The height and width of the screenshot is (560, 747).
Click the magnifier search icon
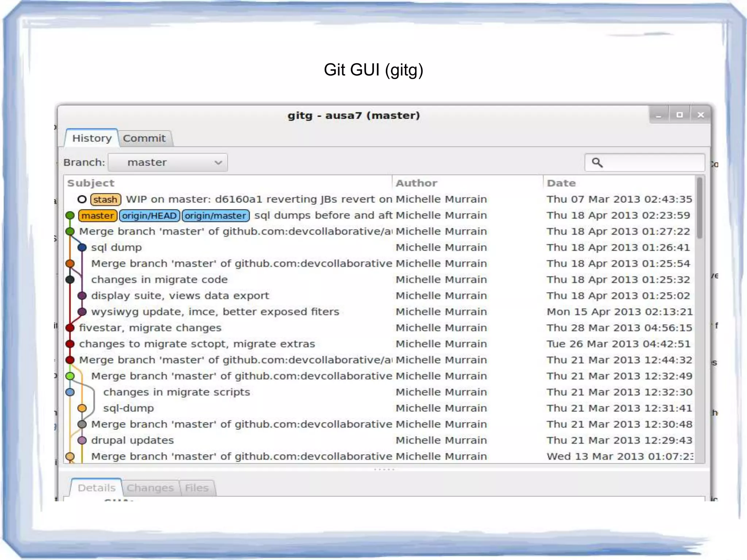pos(597,162)
